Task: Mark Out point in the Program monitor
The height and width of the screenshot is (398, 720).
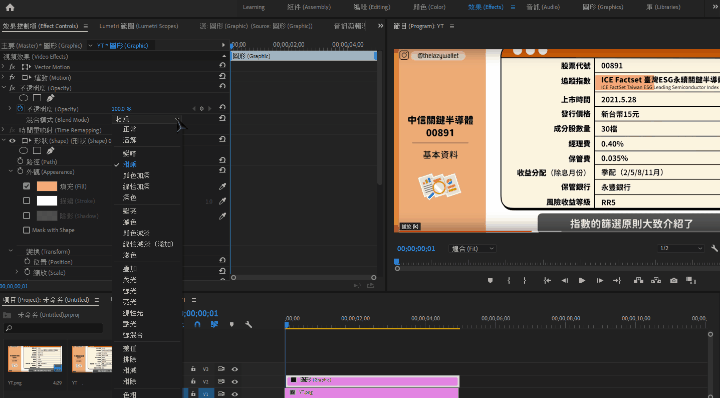Action: point(524,280)
